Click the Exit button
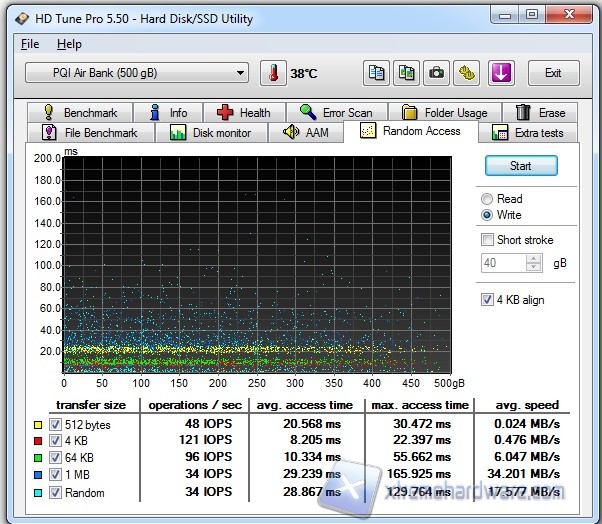This screenshot has height=524, width=602. [x=553, y=73]
